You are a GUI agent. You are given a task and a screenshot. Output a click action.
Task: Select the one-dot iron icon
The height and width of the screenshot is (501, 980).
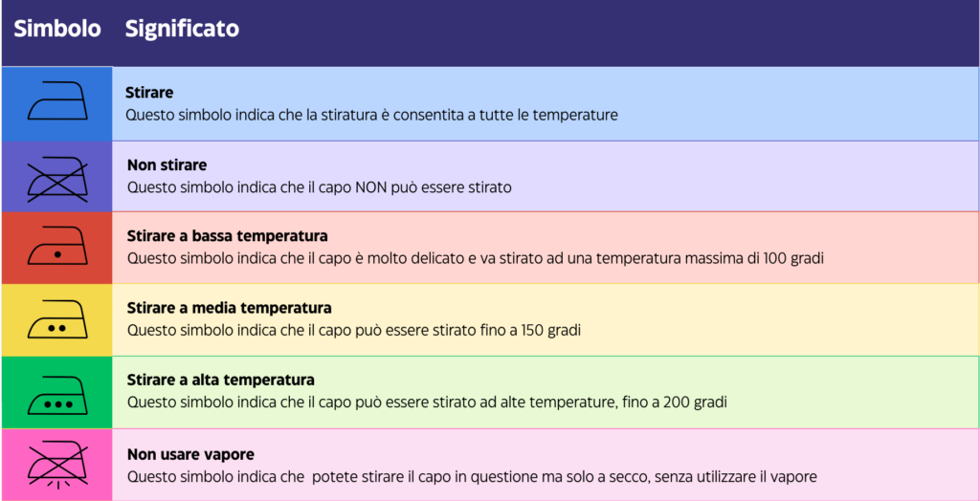pyautogui.click(x=56, y=250)
